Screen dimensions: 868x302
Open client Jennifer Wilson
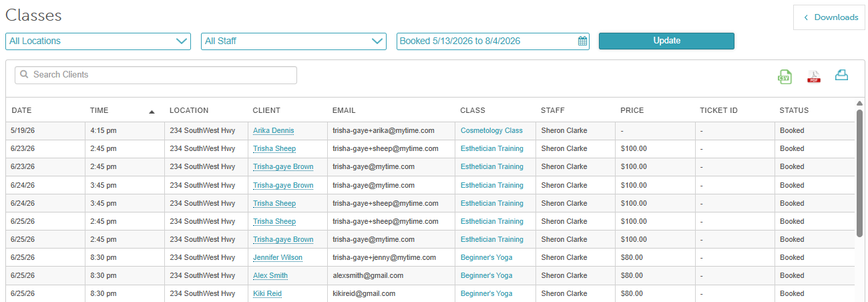point(278,258)
